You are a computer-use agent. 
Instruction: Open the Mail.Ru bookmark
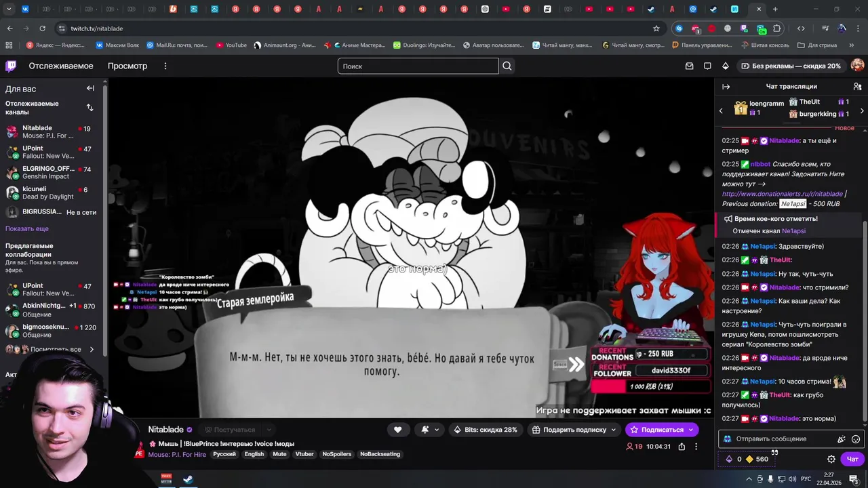coord(177,45)
